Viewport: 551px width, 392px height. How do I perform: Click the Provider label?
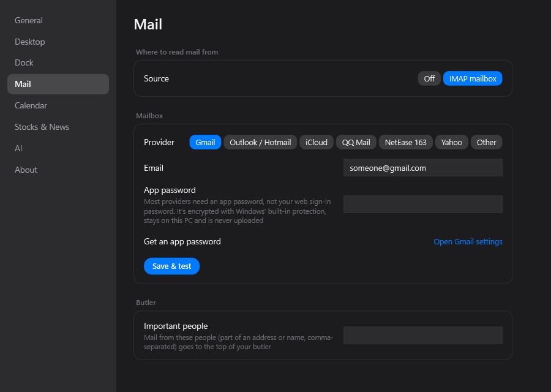point(159,142)
